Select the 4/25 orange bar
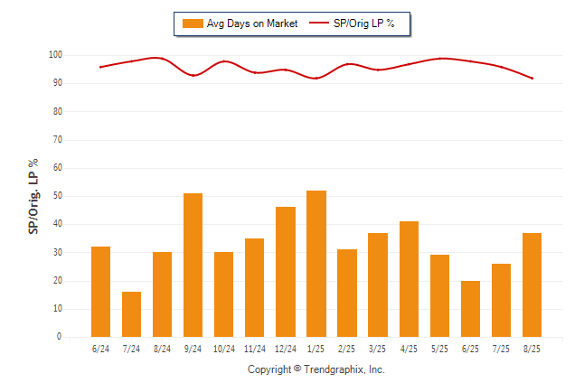Screen dimensions: 584x392 point(409,279)
